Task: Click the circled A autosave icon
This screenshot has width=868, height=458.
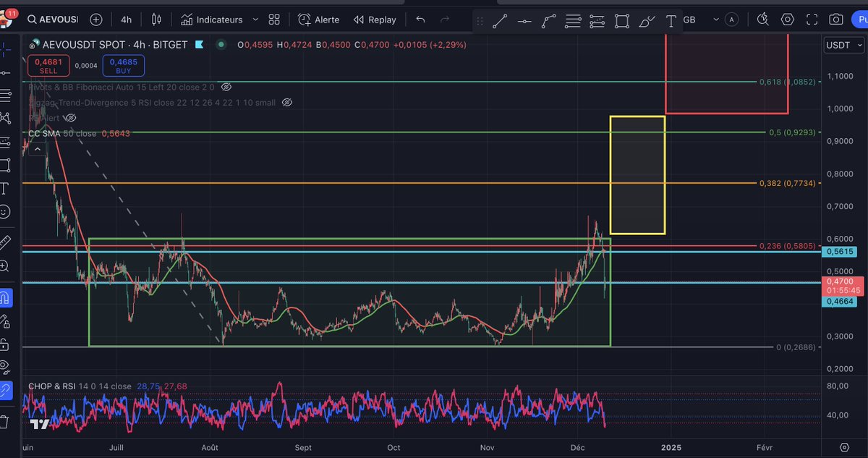Action: pos(733,20)
